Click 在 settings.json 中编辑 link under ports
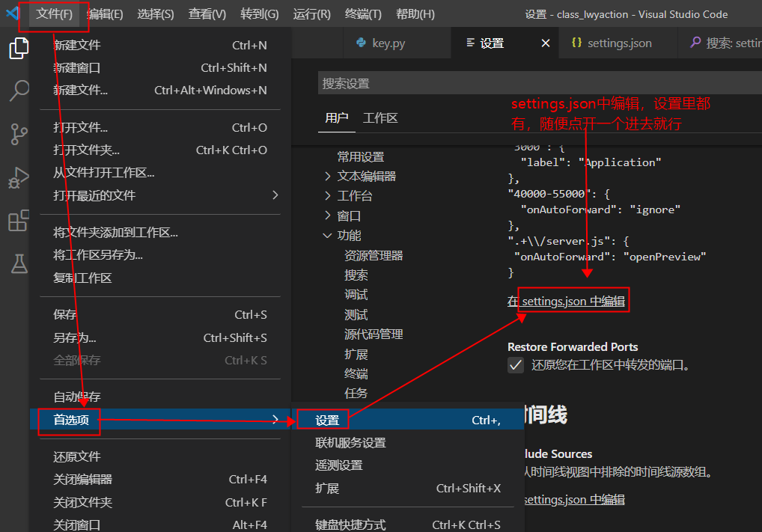 pyautogui.click(x=566, y=302)
